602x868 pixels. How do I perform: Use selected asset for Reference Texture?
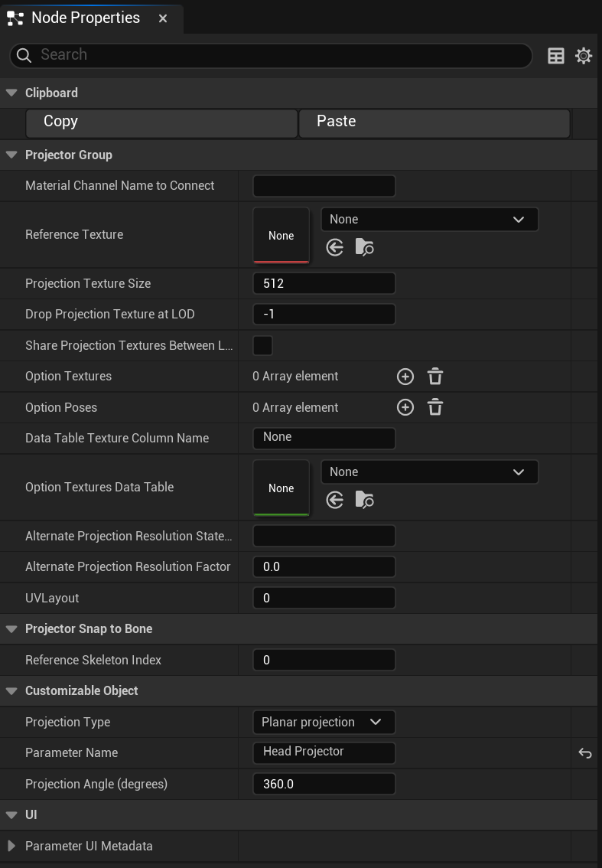tap(335, 247)
